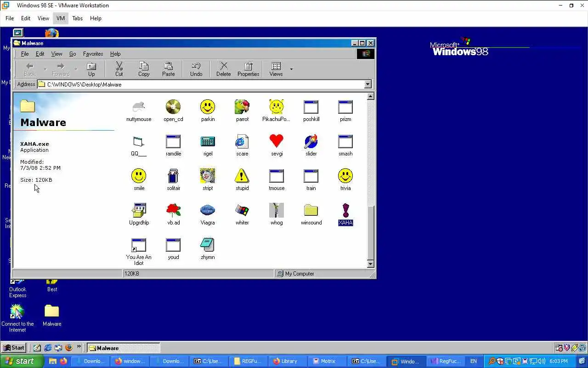Select the trivia smiley icon

pos(345,176)
